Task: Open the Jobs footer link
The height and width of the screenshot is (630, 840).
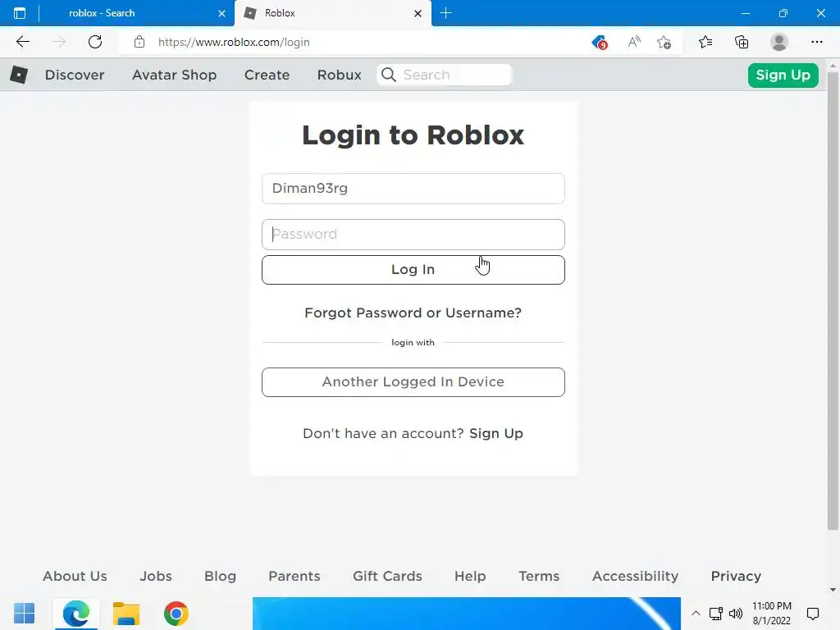Action: 156,576
